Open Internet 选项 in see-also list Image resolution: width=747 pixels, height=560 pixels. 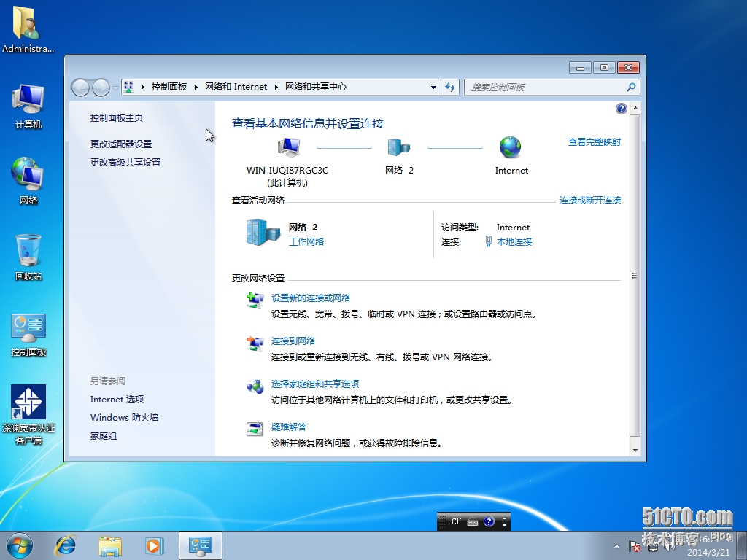117,400
